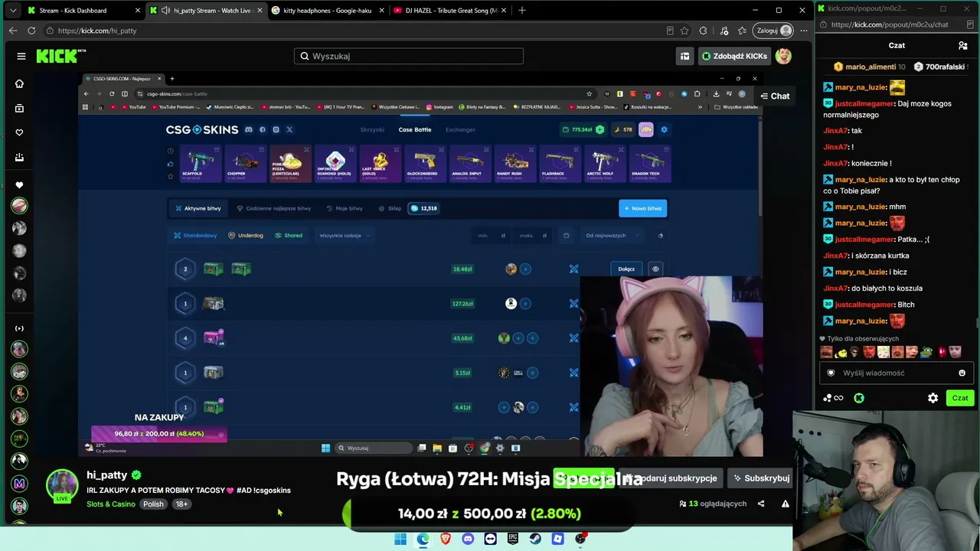The width and height of the screenshot is (980, 551).
Task: Open the hi_patty channel avatar
Action: pos(62,485)
